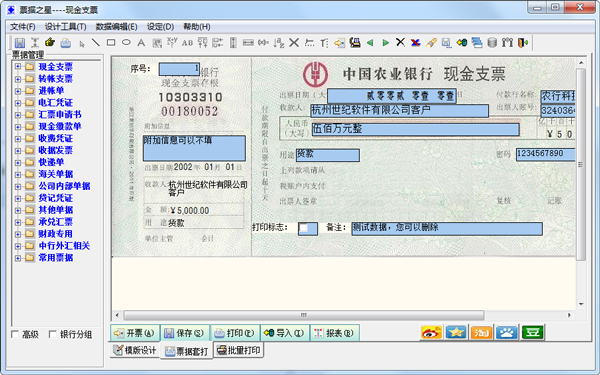This screenshot has width=600, height=375.
Task: Toggle the 银行分组 checkbox
Action: [x=53, y=334]
